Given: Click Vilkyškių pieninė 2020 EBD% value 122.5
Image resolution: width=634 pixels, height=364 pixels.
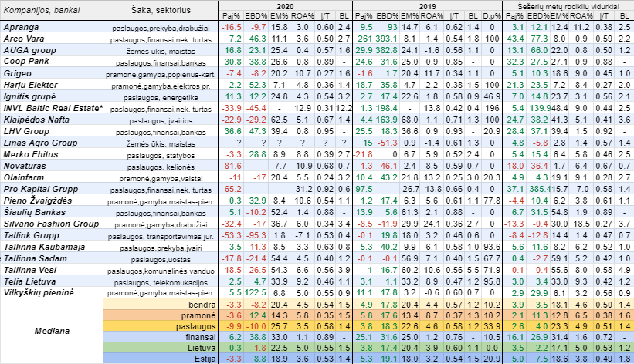Looking at the screenshot, I should [x=256, y=293].
